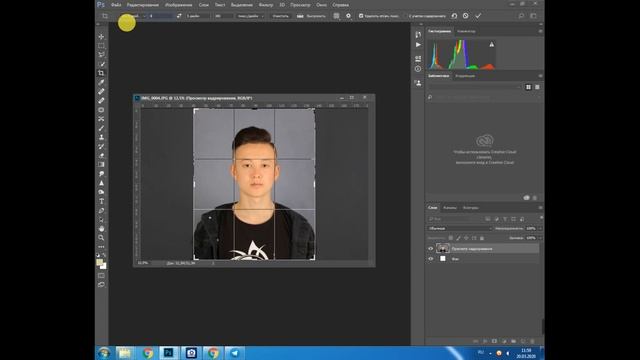The height and width of the screenshot is (360, 640).
Task: Open the Photoshop search icon
Action: click(x=521, y=16)
